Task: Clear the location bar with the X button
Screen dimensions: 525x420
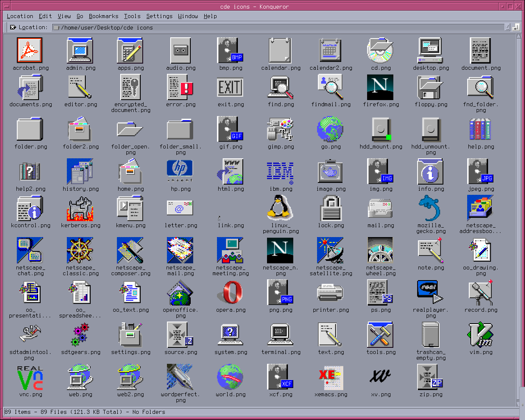Action: [x=13, y=27]
